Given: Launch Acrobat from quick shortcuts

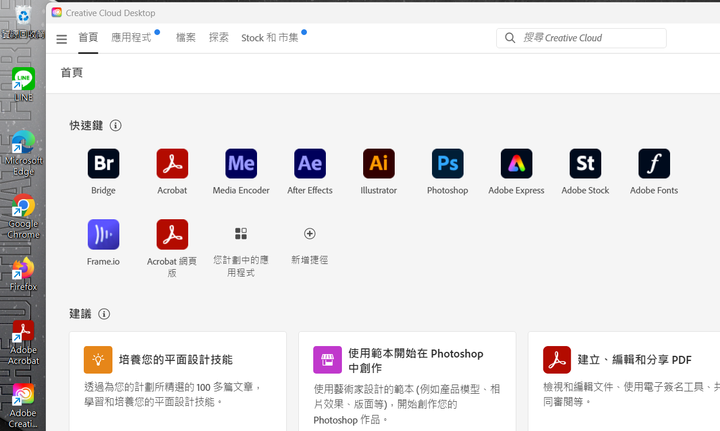Looking at the screenshot, I should [x=172, y=163].
